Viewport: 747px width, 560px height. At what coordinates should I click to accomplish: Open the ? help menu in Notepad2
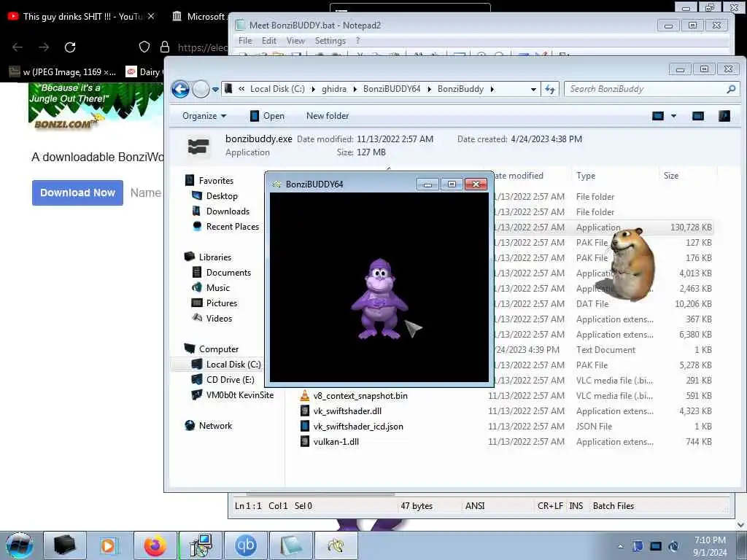pos(357,41)
